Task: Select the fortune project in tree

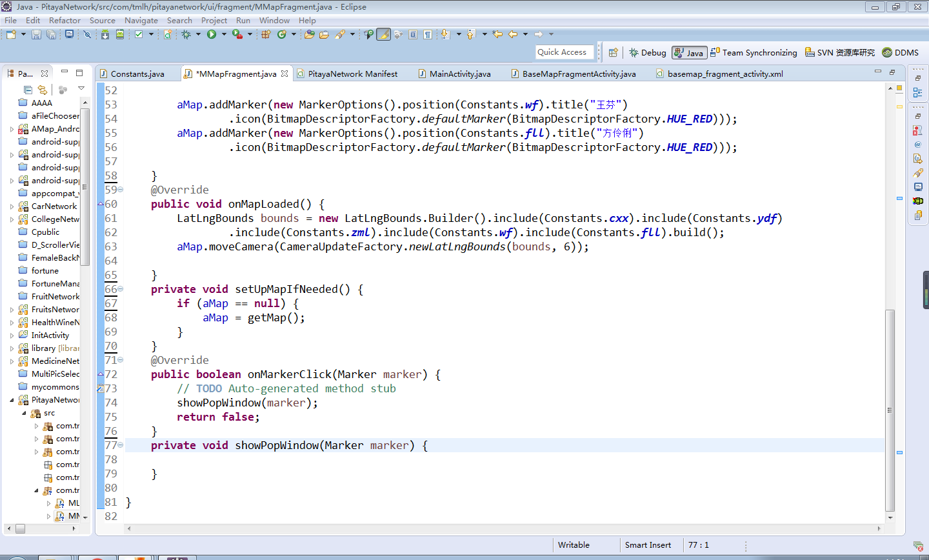Action: [x=45, y=271]
